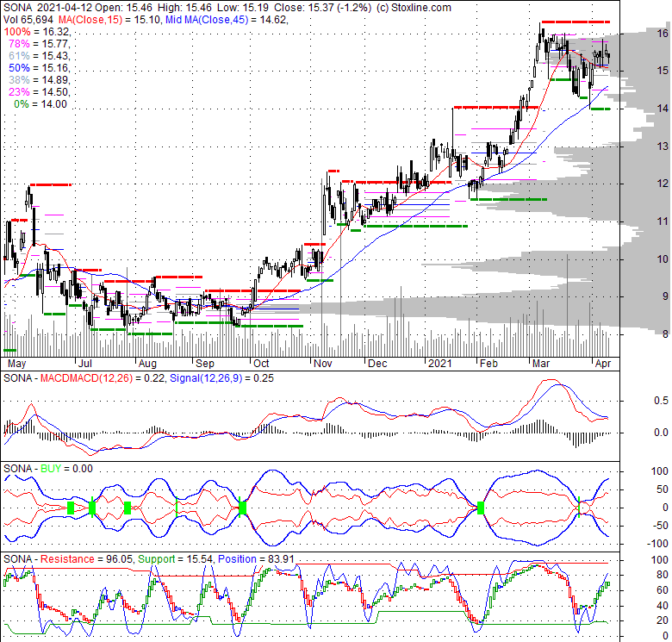Viewport: 672px width, 642px height.
Task: Click the green 14.00 support line in April
Action: coord(600,109)
